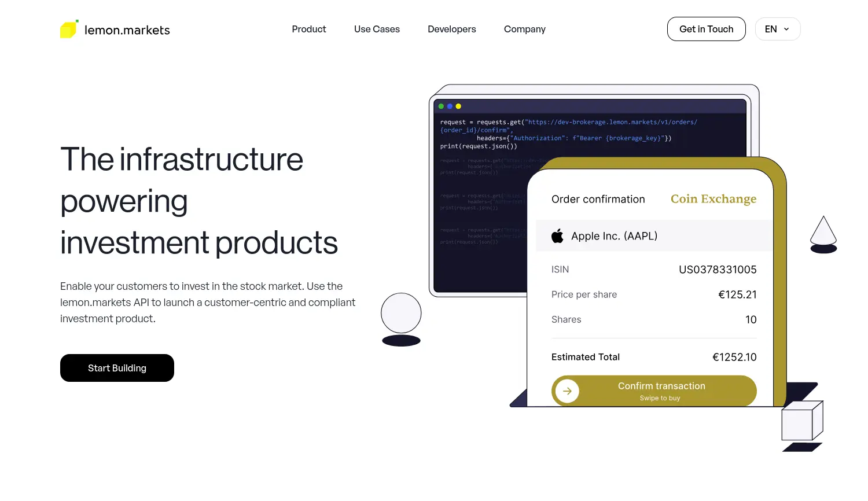Click the yellow dot in code window
The height and width of the screenshot is (501, 868).
458,106
